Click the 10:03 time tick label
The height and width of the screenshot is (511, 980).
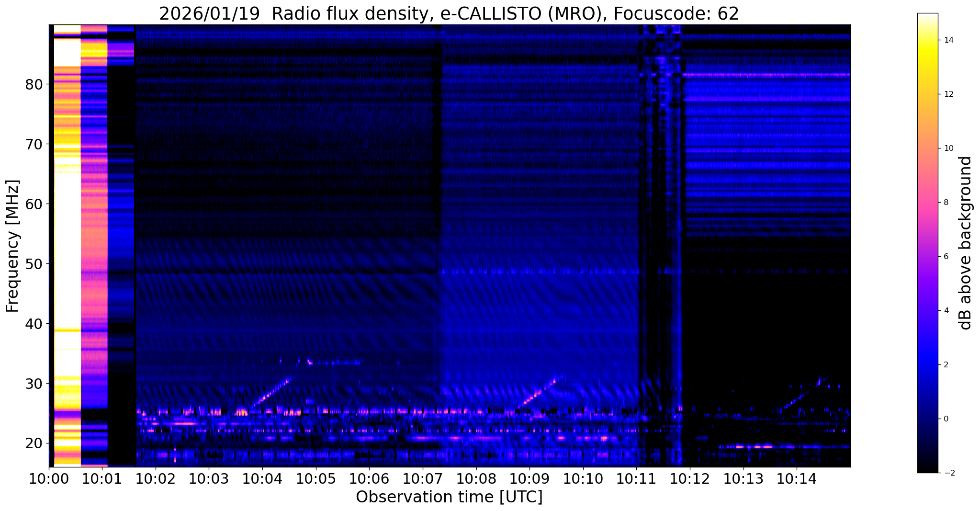point(208,479)
